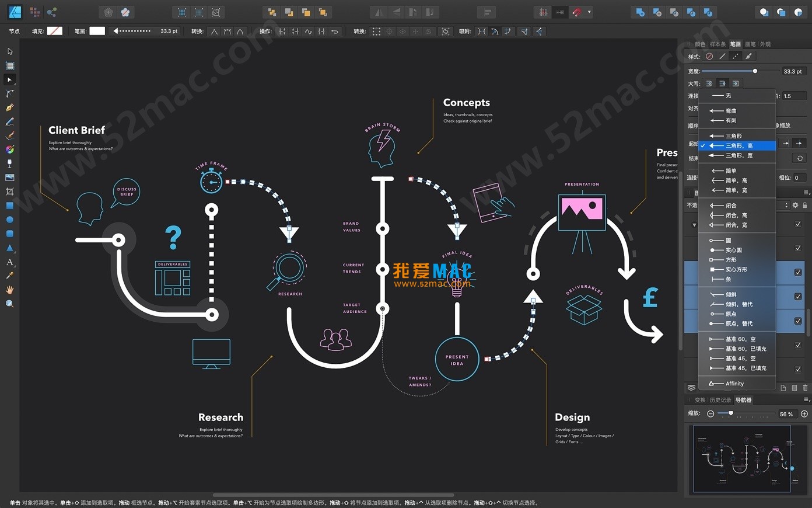Select the Triangle shape tool
Viewport: 812px width, 508px height.
pos(10,248)
